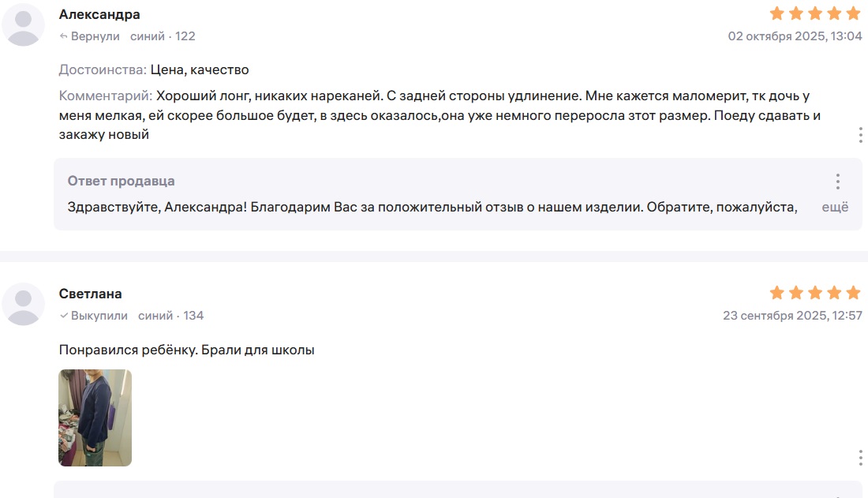The height and width of the screenshot is (498, 868).
Task: Click the checkmark icon beside Выкупили
Action: click(64, 316)
